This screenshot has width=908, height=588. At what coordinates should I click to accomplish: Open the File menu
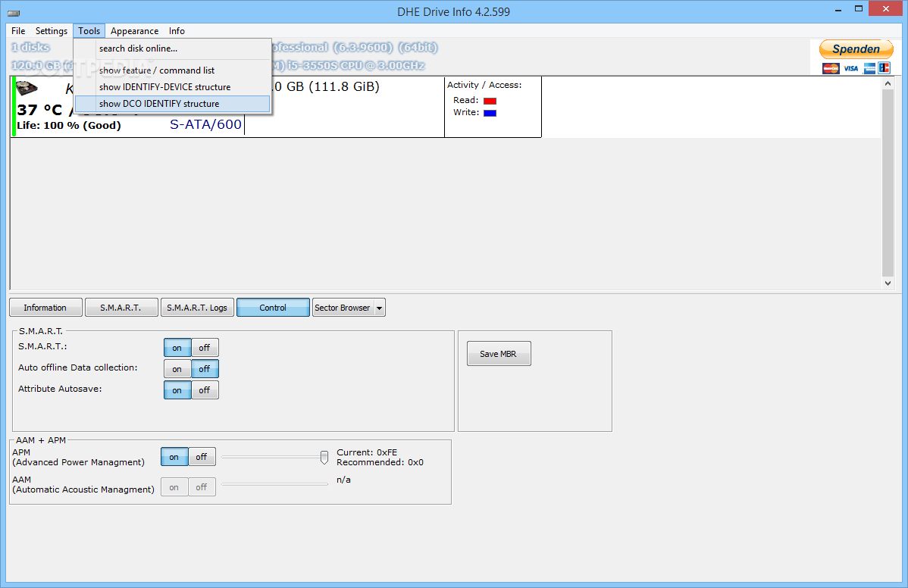18,30
